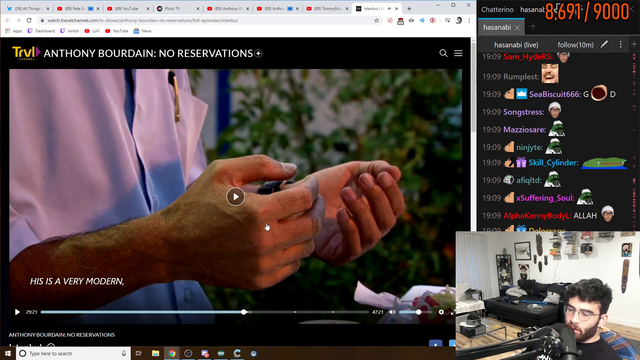Open the Windows Start menu
The image size is (640, 360).
[x=8, y=353]
